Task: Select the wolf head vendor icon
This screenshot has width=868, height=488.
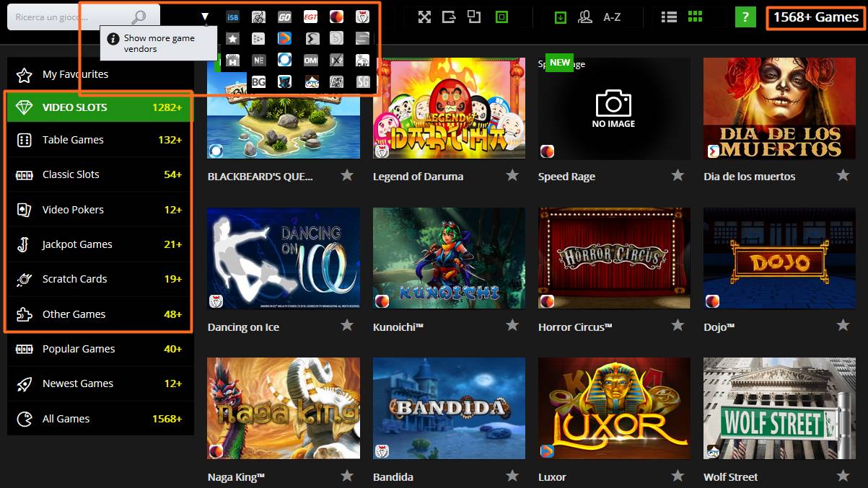Action: (284, 82)
